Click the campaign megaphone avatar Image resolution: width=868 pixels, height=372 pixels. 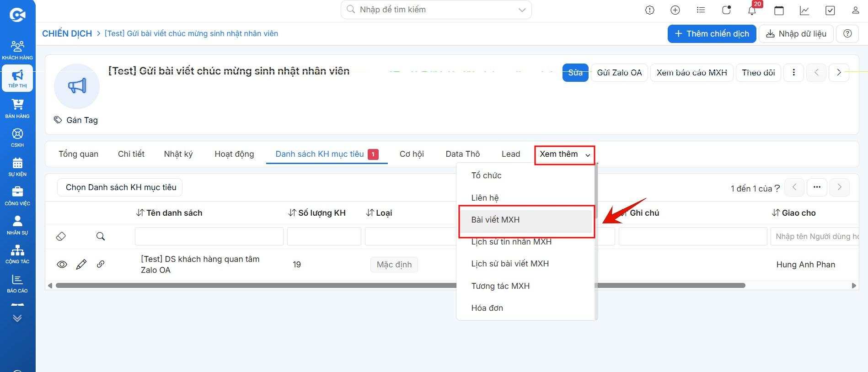click(77, 86)
